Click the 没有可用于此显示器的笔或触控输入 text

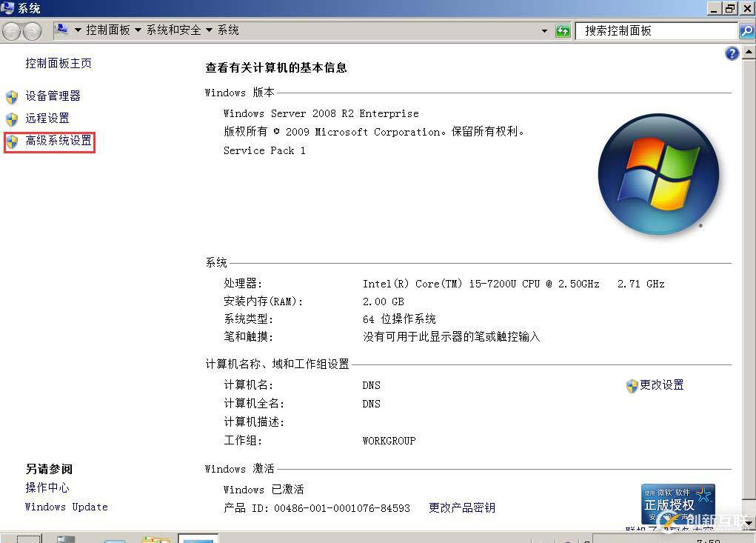tap(451, 336)
